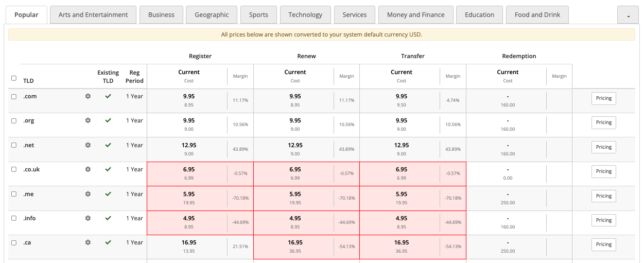The height and width of the screenshot is (263, 644).
Task: Open settings gear for .ca TLD
Action: point(88,242)
